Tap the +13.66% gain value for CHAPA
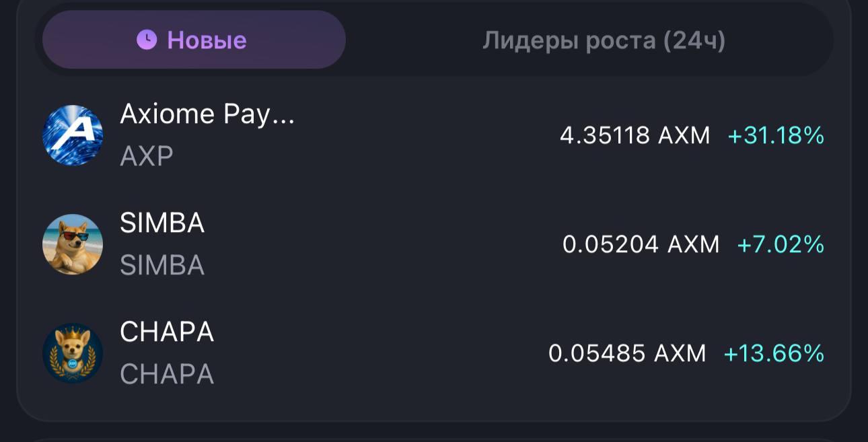Image resolution: width=868 pixels, height=442 pixels. pos(774,353)
